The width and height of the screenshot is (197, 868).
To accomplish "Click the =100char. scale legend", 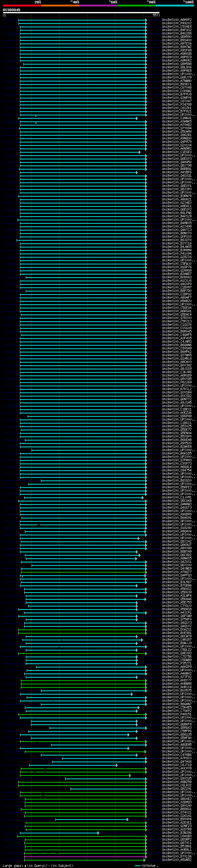I will point(146,865).
